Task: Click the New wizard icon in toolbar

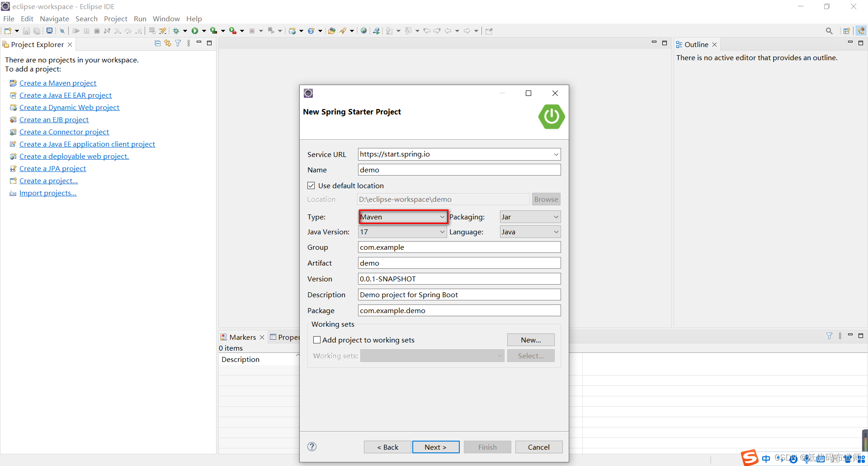Action: pos(8,31)
